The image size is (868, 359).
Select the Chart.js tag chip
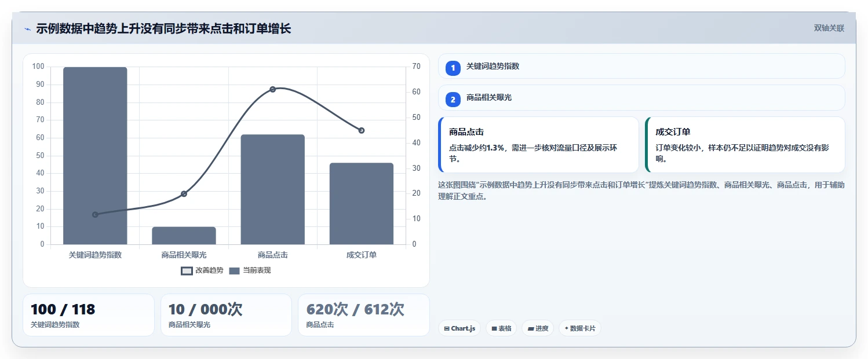pos(459,328)
